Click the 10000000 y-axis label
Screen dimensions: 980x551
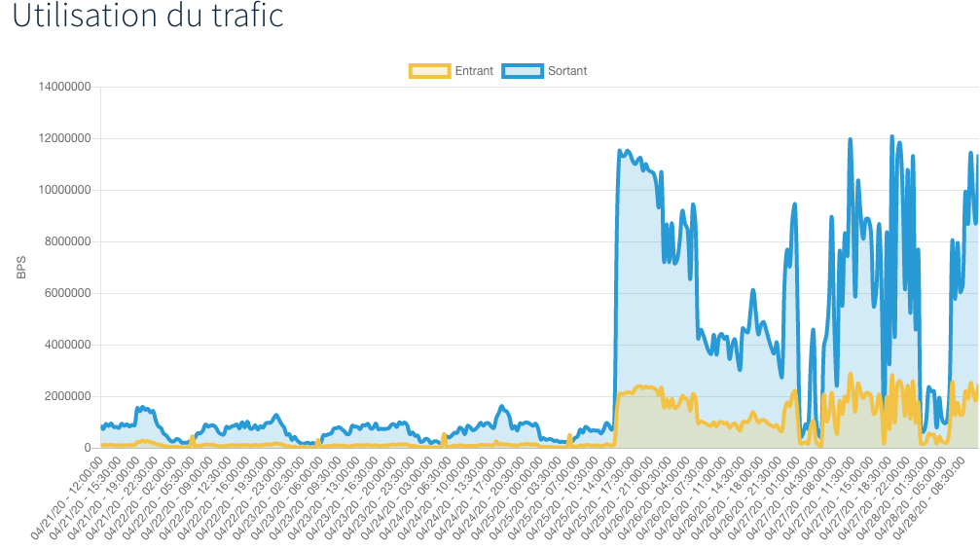65,190
